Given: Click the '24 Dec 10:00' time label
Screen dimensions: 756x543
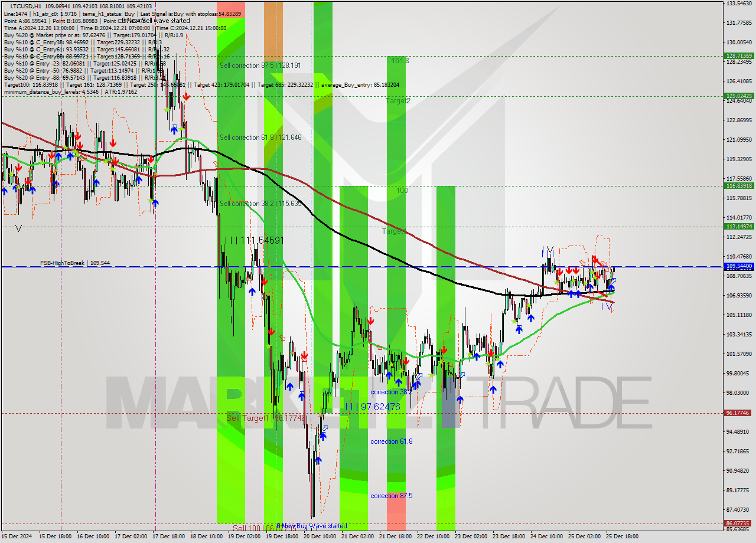Looking at the screenshot, I should pos(546,537).
